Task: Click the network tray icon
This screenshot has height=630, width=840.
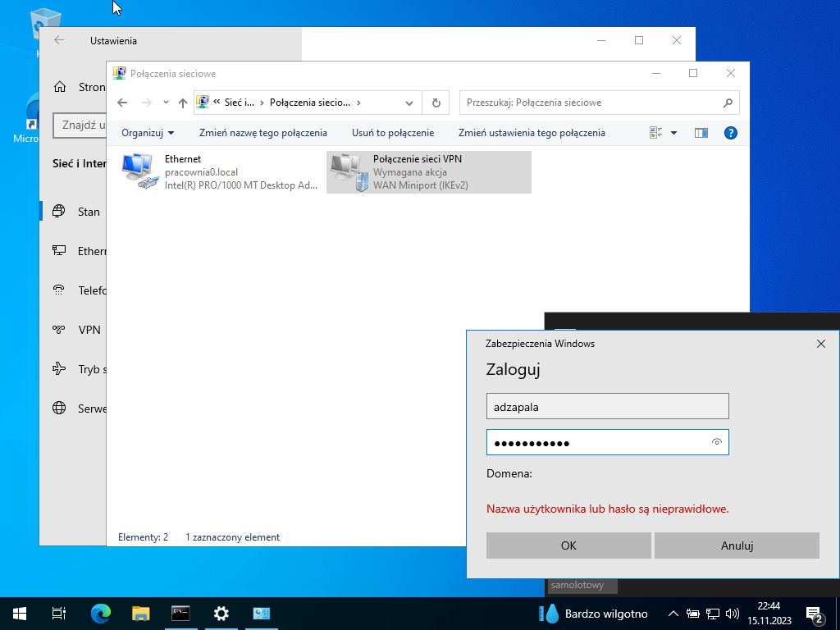Action: click(x=713, y=614)
